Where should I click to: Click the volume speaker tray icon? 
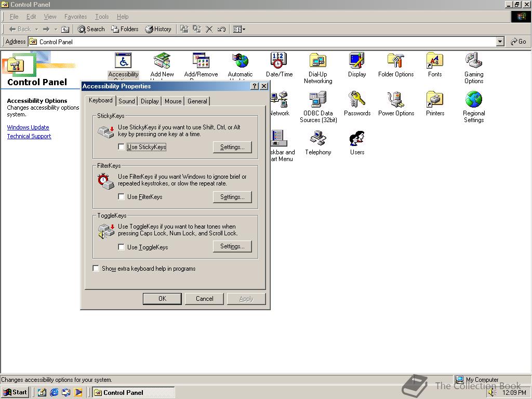[493, 393]
